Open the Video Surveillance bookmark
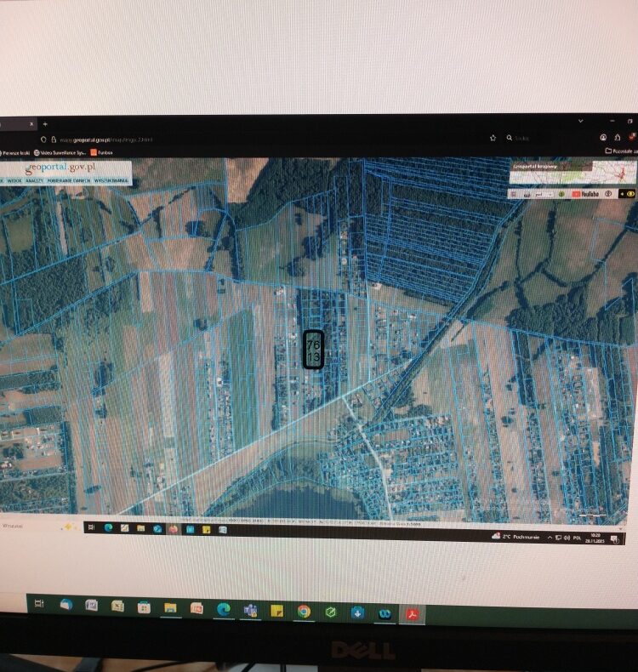Screen dimensions: 638x672 60,152
